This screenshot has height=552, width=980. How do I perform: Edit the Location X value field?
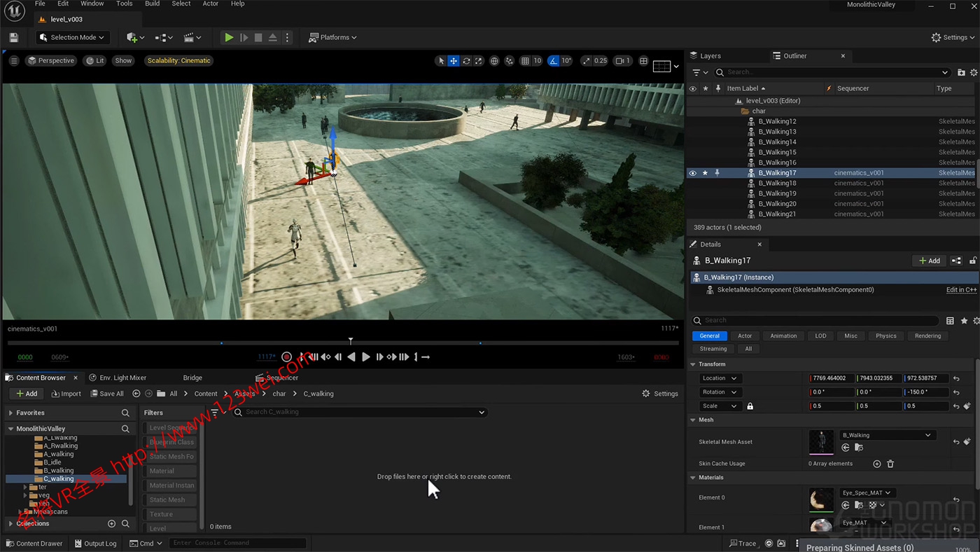click(x=831, y=378)
